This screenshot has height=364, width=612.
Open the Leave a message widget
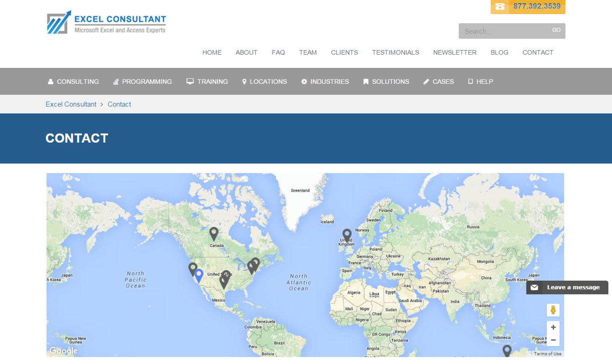(x=567, y=287)
